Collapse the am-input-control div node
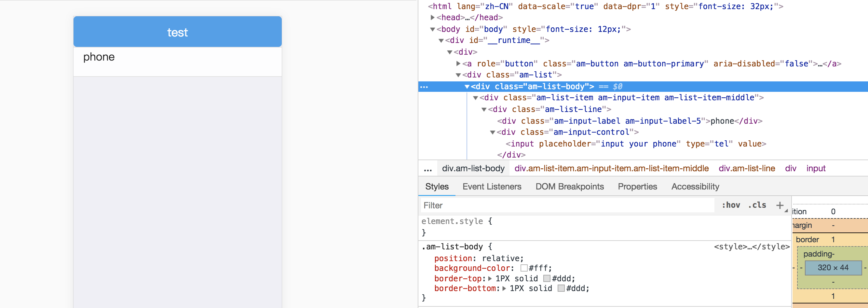 493,132
